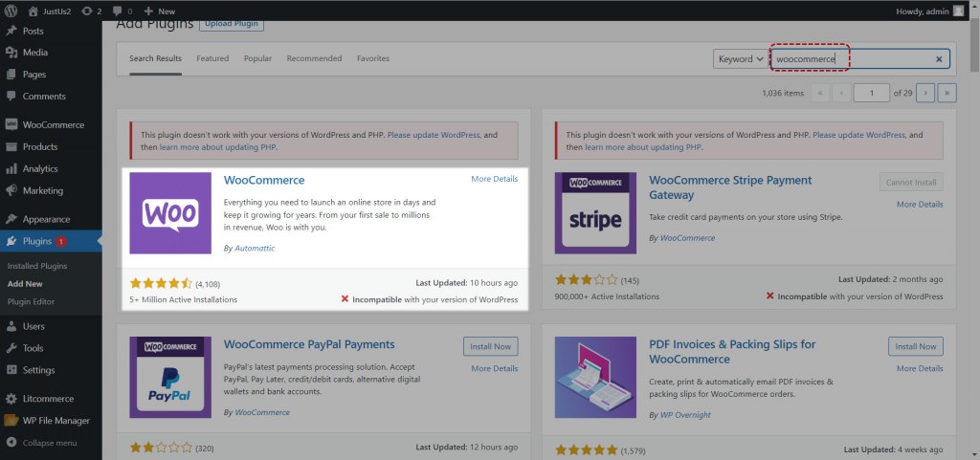Click Please update WordPress in left notice
This screenshot has width=980, height=460.
pyautogui.click(x=434, y=135)
